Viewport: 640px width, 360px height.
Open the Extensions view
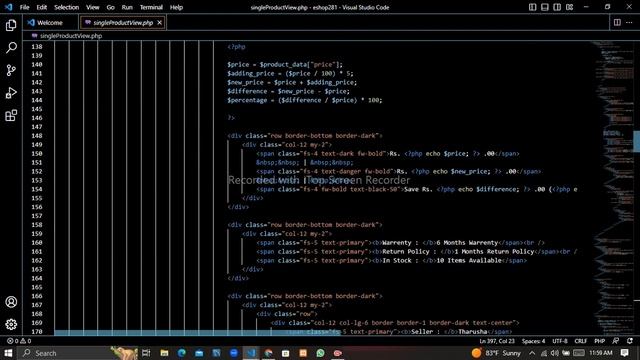click(x=11, y=116)
